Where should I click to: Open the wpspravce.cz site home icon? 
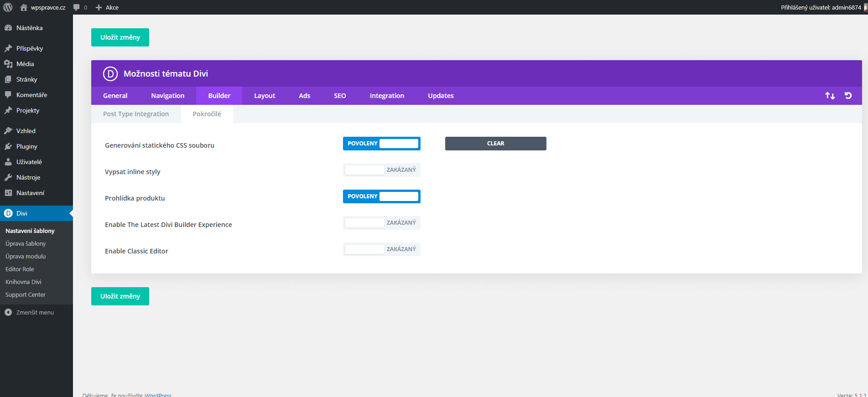[24, 7]
